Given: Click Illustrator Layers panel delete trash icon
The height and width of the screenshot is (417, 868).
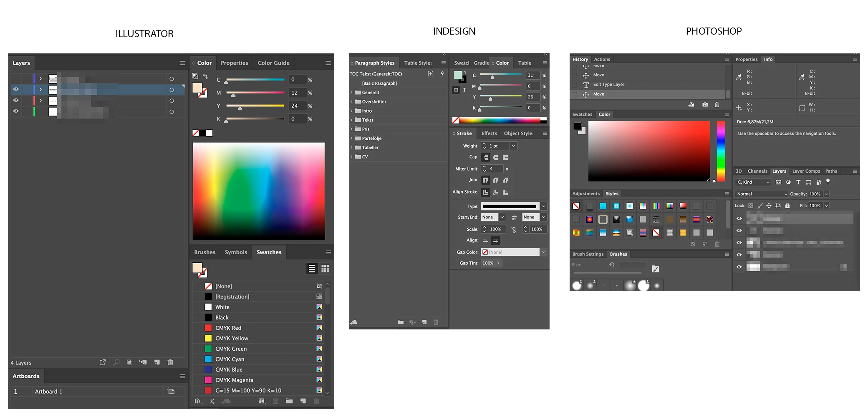Looking at the screenshot, I should [x=170, y=362].
